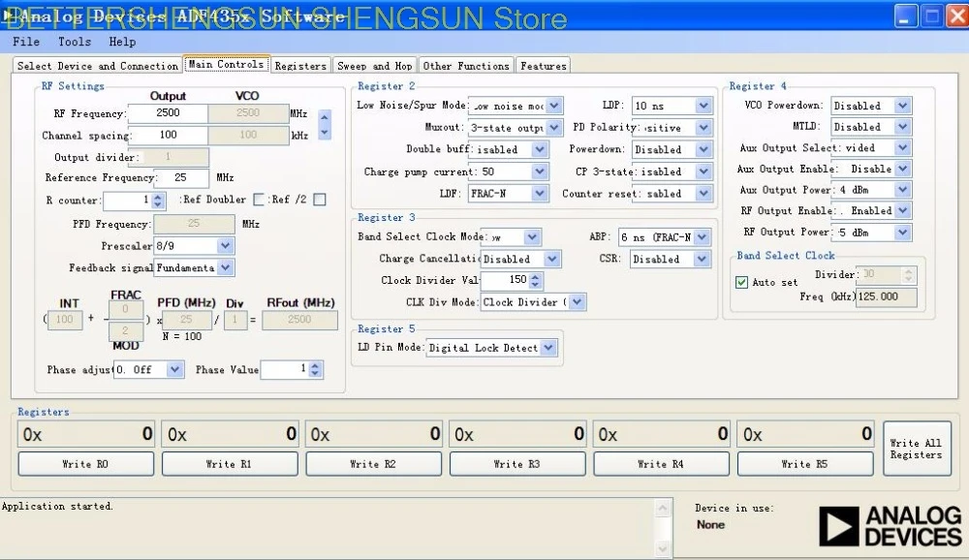Image resolution: width=969 pixels, height=560 pixels.
Task: Toggle Band Select Clock Auto set checkbox
Action: [x=741, y=283]
